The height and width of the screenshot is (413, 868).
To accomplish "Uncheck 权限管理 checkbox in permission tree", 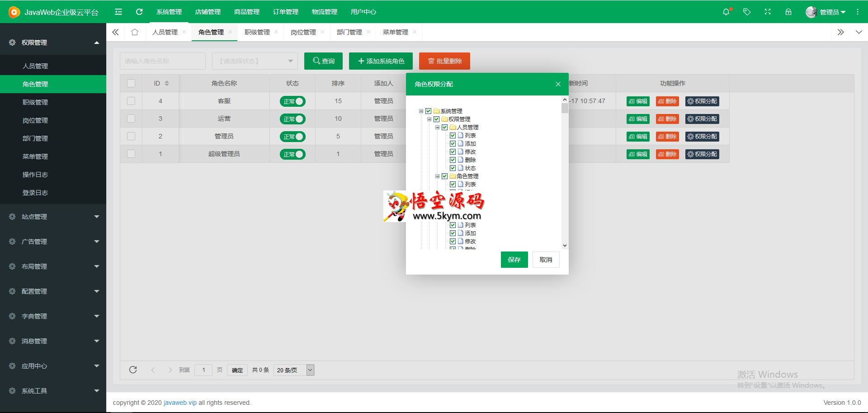I will point(437,119).
